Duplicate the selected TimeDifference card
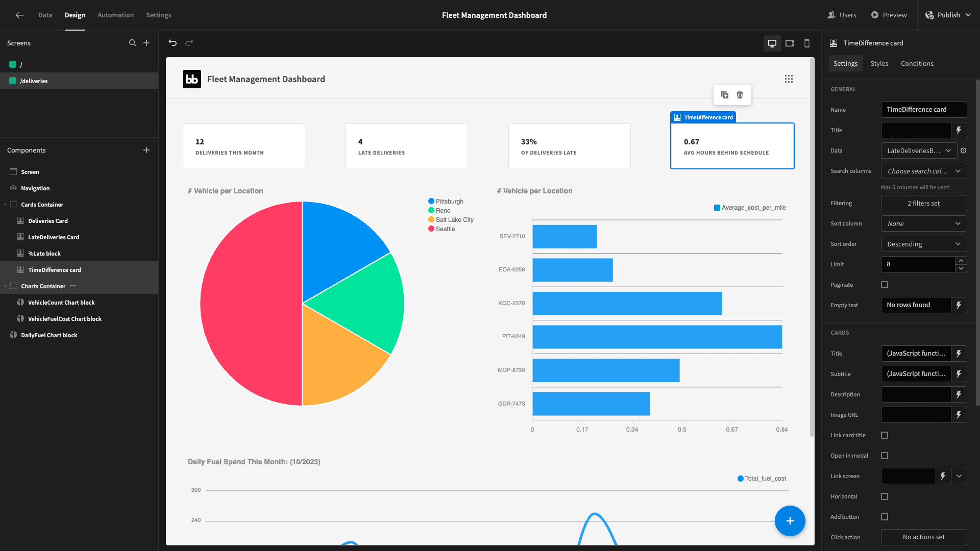 tap(725, 95)
